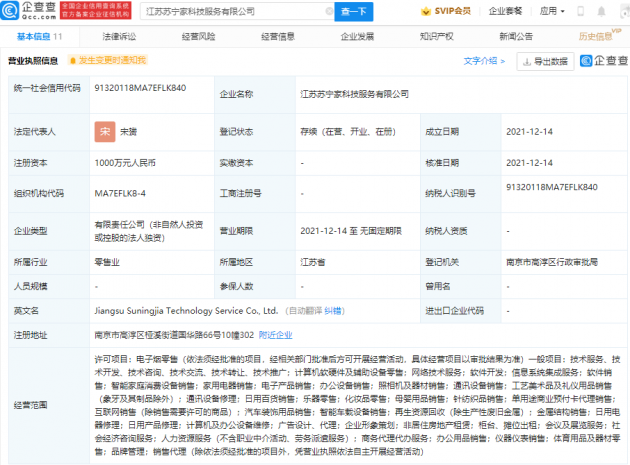Click the Qcc.com logo icon
The height and width of the screenshot is (465, 630).
[x=10, y=10]
